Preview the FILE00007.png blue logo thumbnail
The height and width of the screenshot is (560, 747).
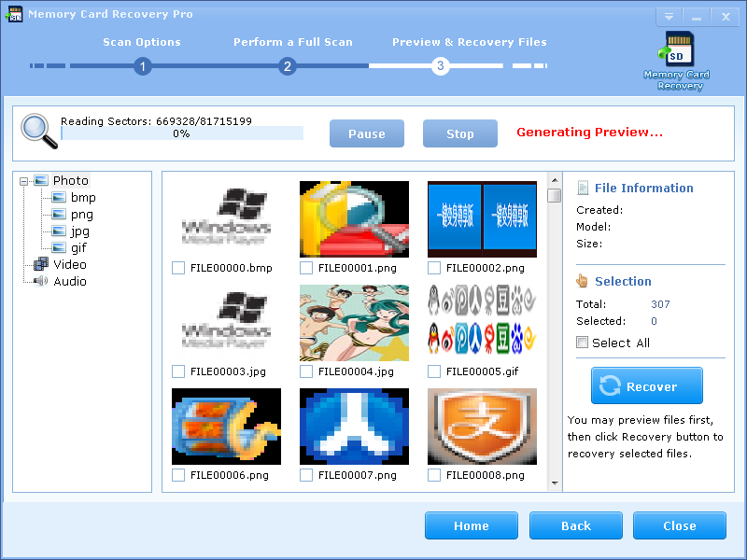tap(354, 427)
